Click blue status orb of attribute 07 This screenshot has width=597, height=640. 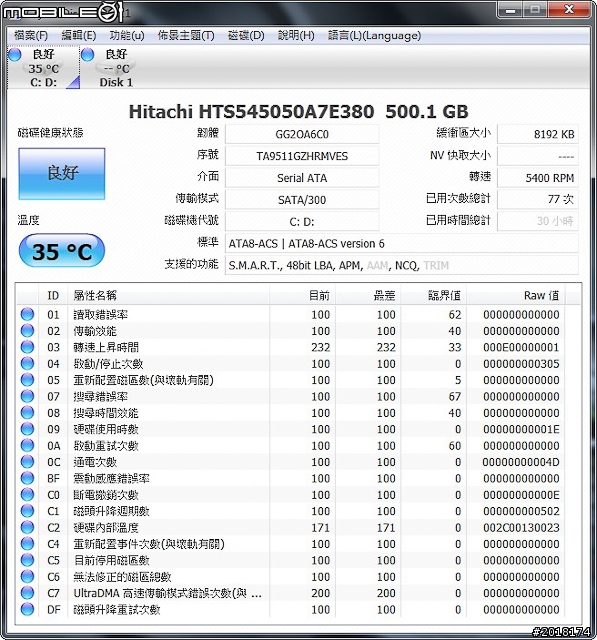click(x=27, y=396)
